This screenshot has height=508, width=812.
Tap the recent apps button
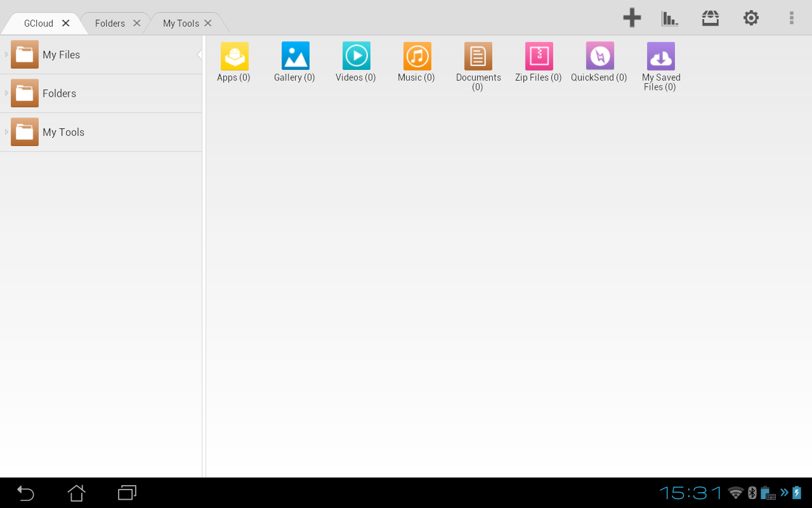click(x=127, y=493)
